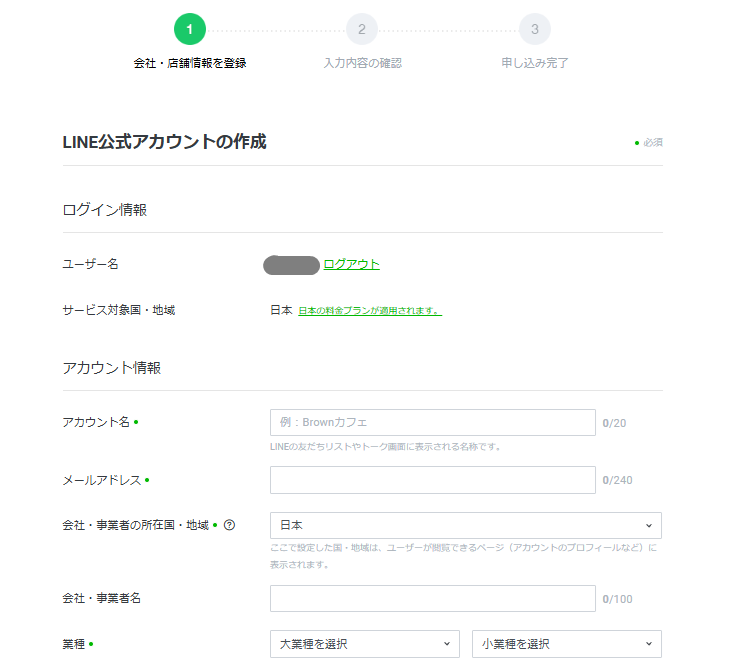The height and width of the screenshot is (668, 752).
Task: Click the 会社・店舗情報を登録 step label
Action: 190,63
